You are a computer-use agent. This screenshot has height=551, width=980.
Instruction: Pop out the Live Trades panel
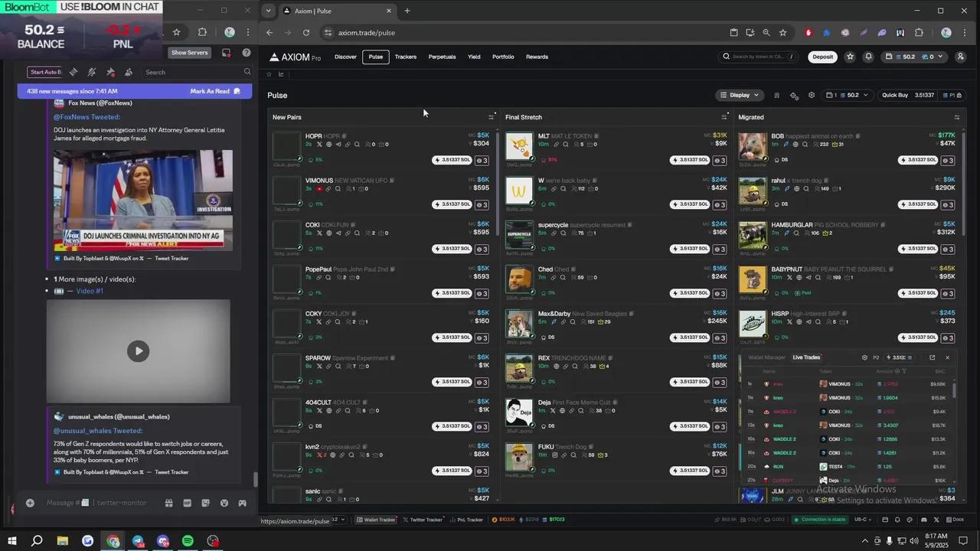tap(932, 357)
